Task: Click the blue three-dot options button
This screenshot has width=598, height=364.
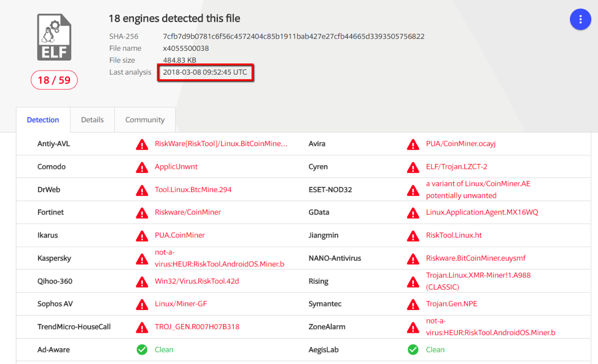Action: click(580, 20)
